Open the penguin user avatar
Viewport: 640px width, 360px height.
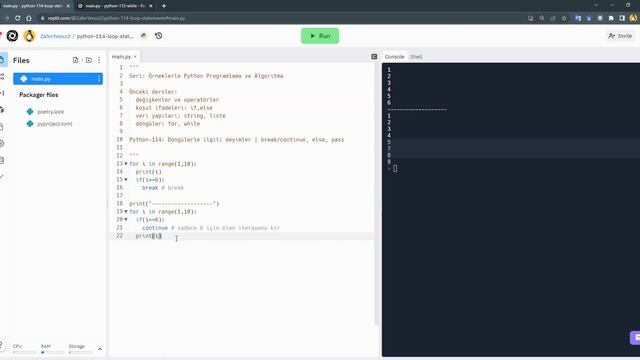[29, 36]
